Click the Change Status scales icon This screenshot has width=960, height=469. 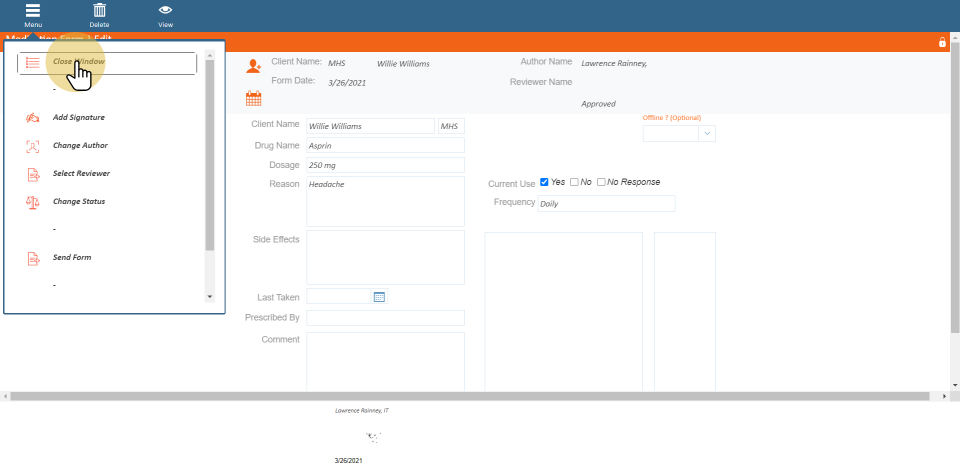tap(32, 202)
